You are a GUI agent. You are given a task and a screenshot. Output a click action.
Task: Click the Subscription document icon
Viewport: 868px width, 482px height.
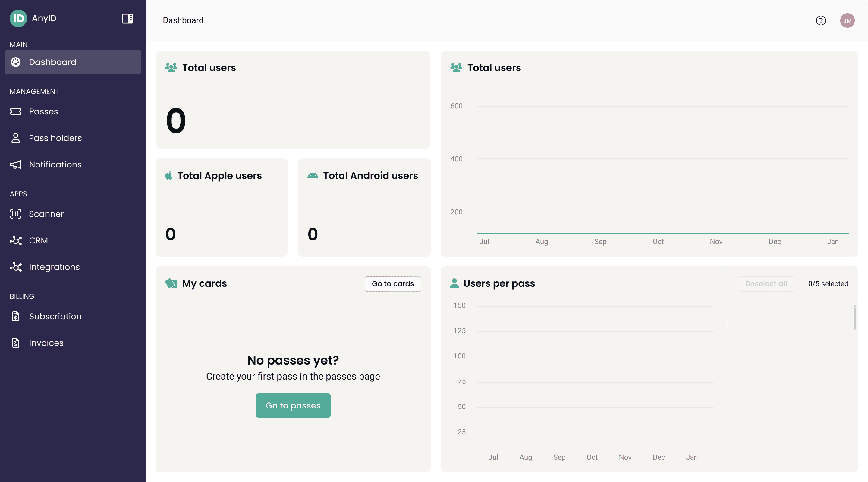pos(15,316)
